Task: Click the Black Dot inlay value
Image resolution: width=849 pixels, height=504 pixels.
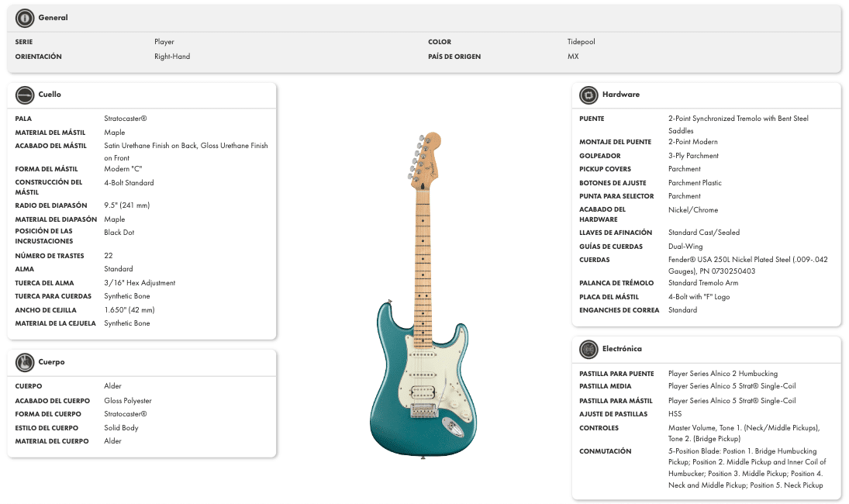Action: (119, 233)
